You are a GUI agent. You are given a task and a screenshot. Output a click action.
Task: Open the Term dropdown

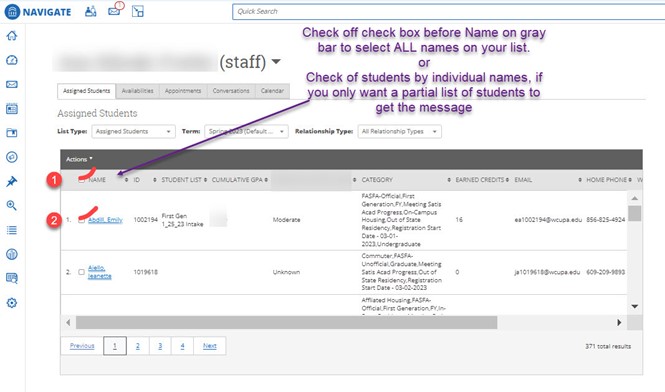pyautogui.click(x=246, y=132)
